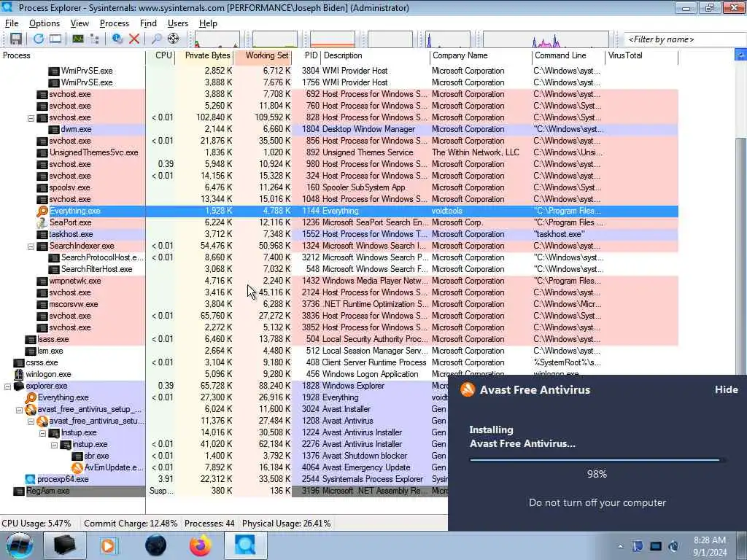Open the View menu
The width and height of the screenshot is (747, 560).
[80, 23]
